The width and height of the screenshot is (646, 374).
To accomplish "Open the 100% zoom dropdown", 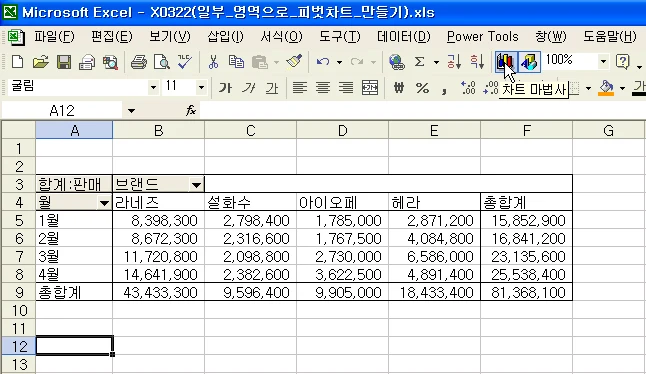I will pos(603,62).
